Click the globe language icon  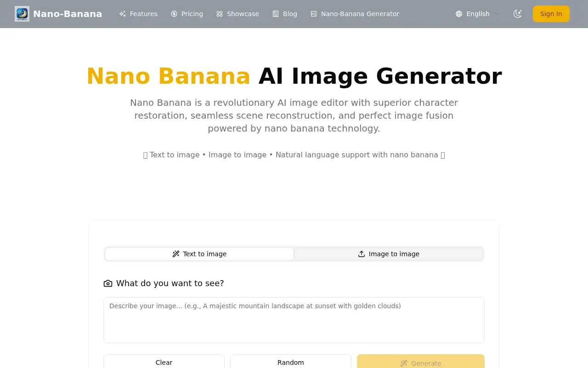[459, 14]
